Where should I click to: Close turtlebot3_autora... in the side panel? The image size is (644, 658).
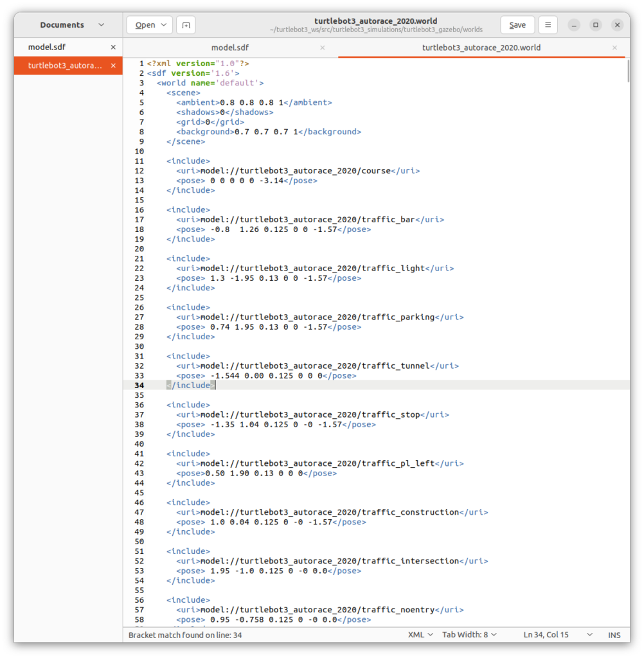point(113,66)
